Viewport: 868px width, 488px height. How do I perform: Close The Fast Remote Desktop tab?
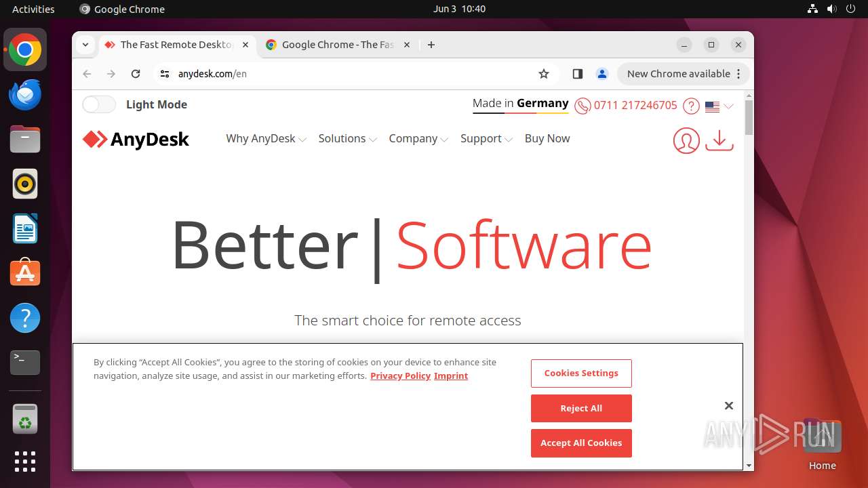pyautogui.click(x=245, y=45)
